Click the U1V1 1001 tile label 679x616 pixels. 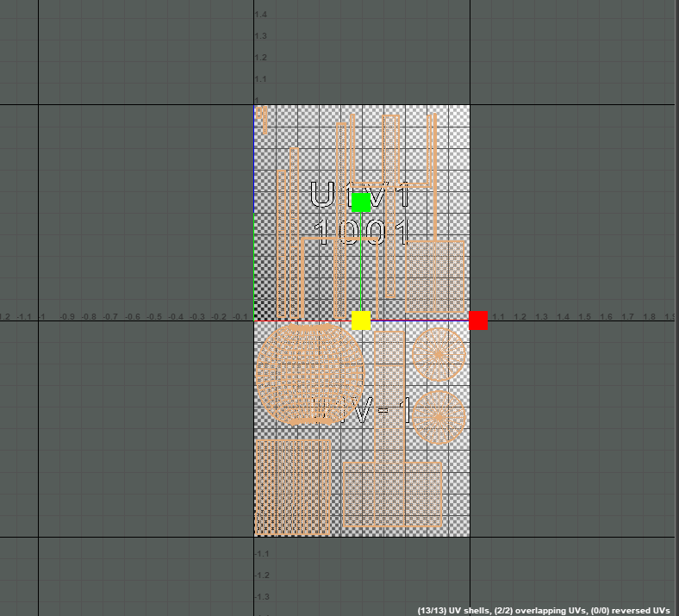click(360, 215)
